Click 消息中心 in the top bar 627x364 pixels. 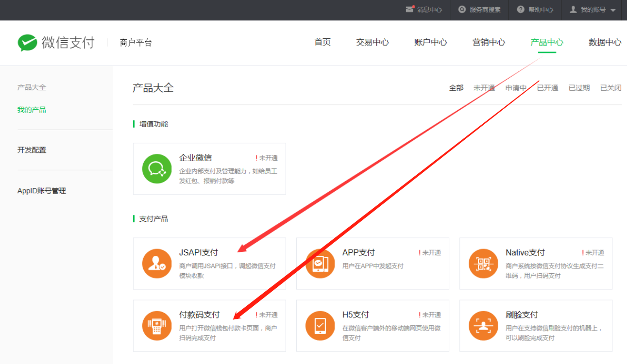click(x=429, y=10)
